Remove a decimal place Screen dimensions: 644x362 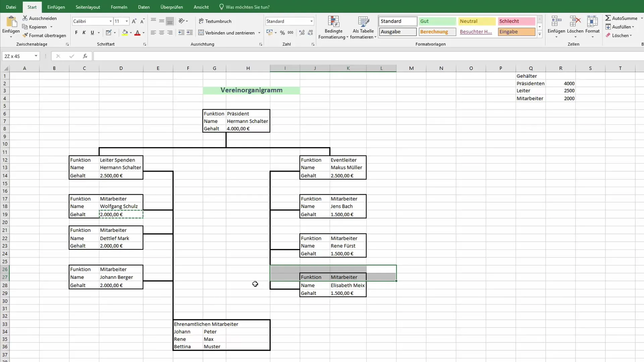pos(310,33)
